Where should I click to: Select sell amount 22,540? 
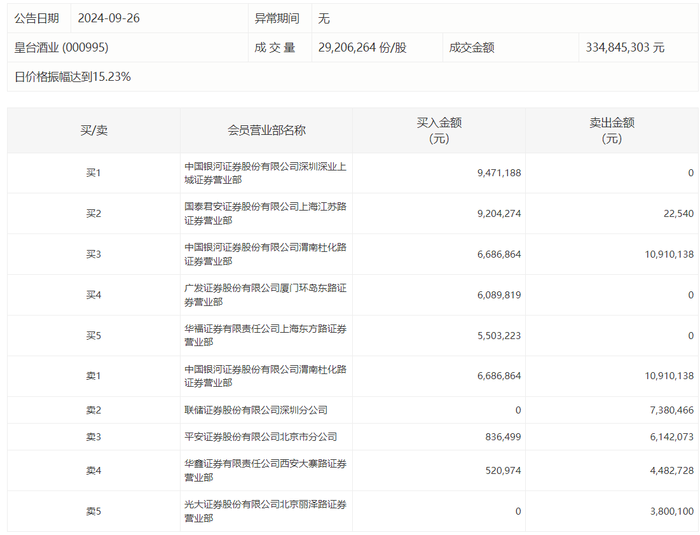pyautogui.click(x=678, y=213)
